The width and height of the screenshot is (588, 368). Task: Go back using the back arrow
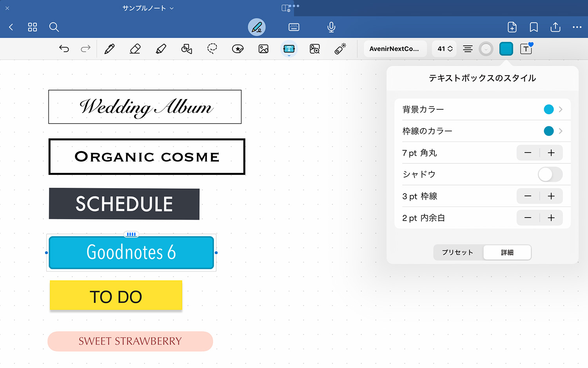[11, 27]
